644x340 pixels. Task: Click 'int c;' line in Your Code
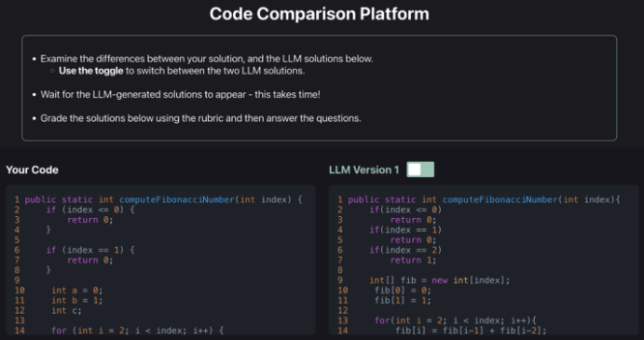point(66,310)
